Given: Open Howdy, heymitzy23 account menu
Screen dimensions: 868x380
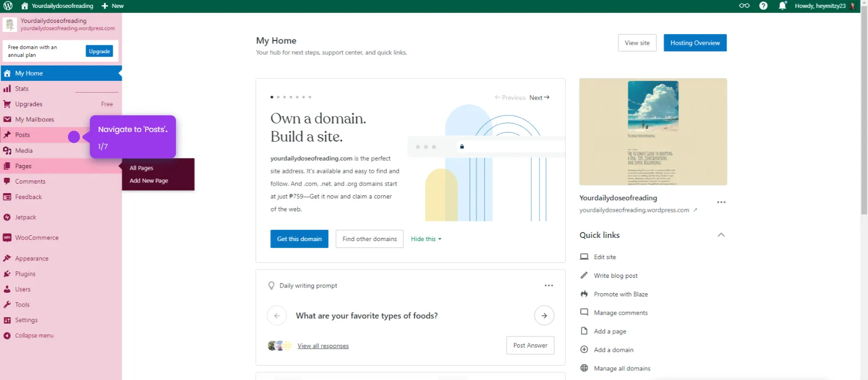Looking at the screenshot, I should click(x=825, y=6).
